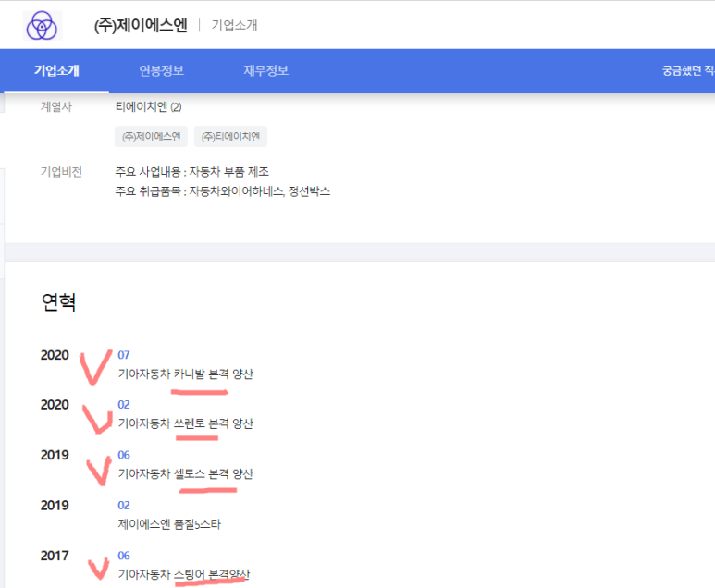Switch to the 재무정보 tab
Viewport: 715px width, 588px height.
(265, 70)
